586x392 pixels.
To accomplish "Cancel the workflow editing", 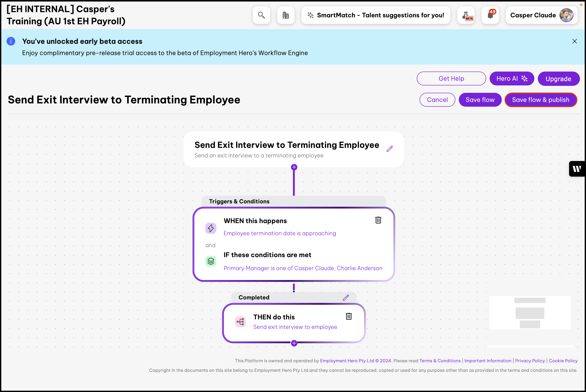I will [x=437, y=100].
